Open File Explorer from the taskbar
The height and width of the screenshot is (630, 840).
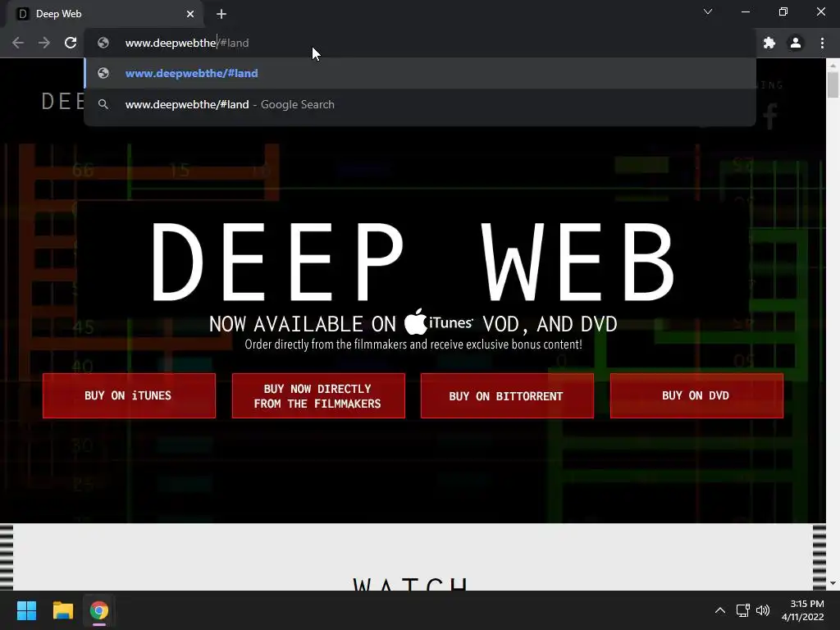tap(62, 610)
